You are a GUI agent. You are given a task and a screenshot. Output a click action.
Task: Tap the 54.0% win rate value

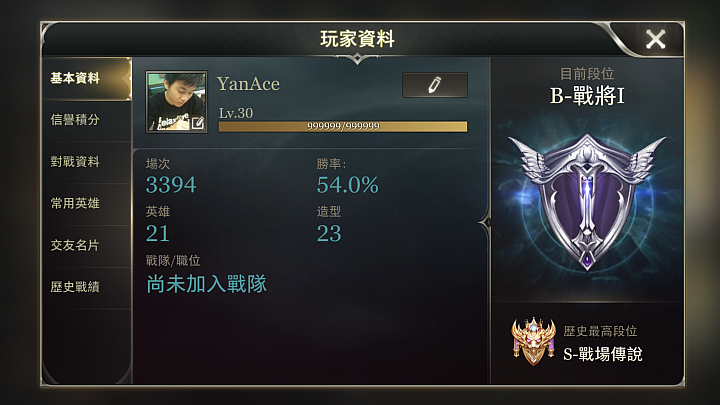pos(348,185)
